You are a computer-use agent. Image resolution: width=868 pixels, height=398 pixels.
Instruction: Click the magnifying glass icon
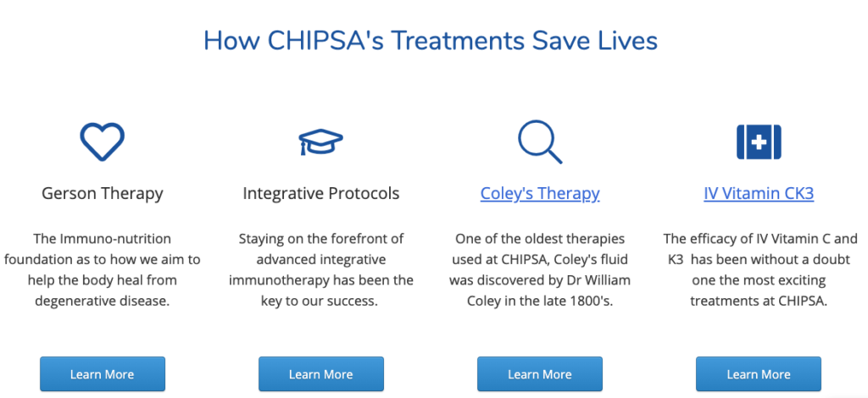pyautogui.click(x=540, y=142)
